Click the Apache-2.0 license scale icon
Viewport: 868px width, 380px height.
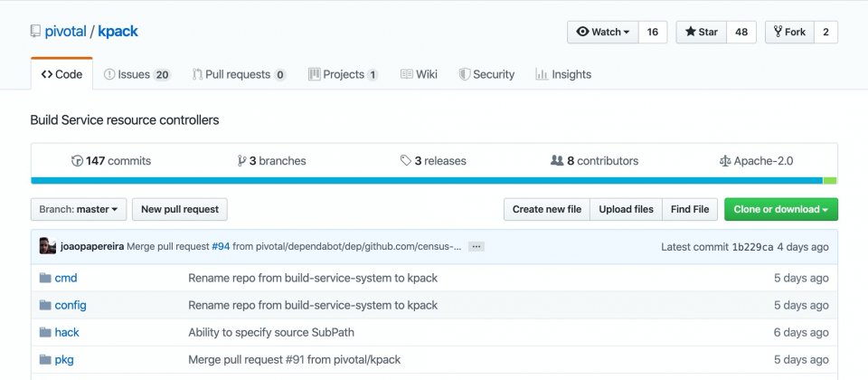724,161
